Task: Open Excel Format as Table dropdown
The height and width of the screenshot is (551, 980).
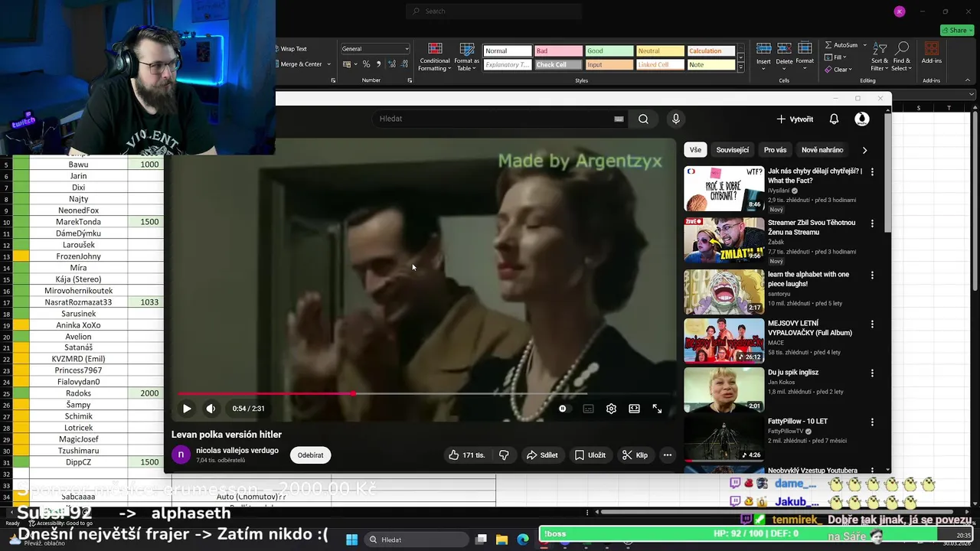Action: click(466, 57)
